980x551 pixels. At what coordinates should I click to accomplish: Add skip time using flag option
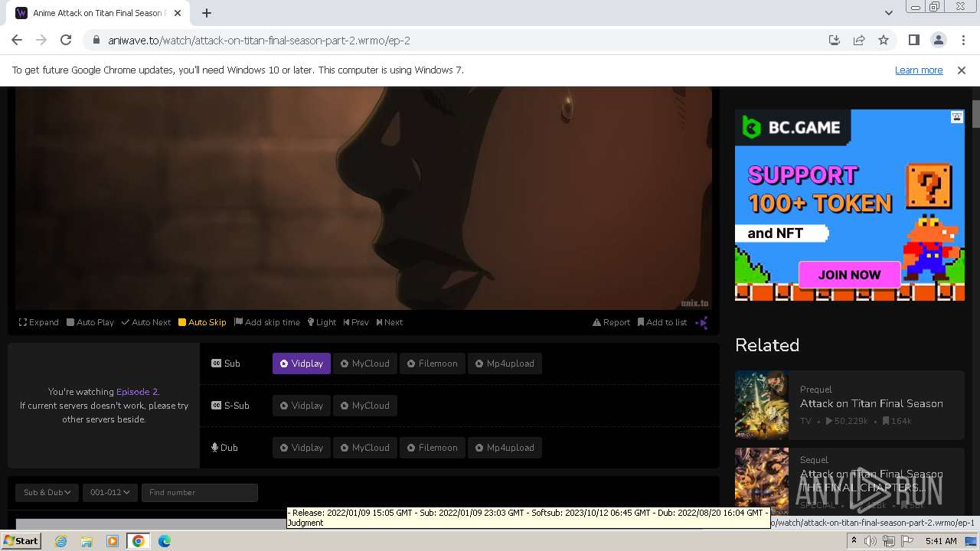coord(267,322)
